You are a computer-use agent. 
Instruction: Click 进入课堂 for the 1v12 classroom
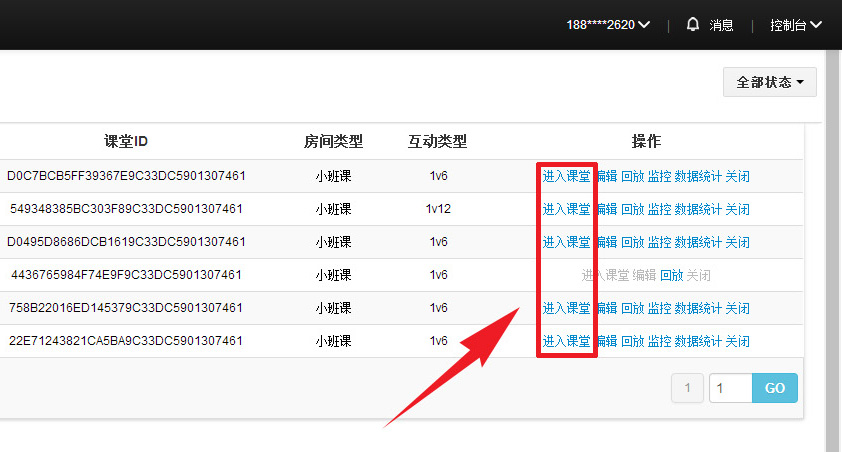tap(566, 209)
